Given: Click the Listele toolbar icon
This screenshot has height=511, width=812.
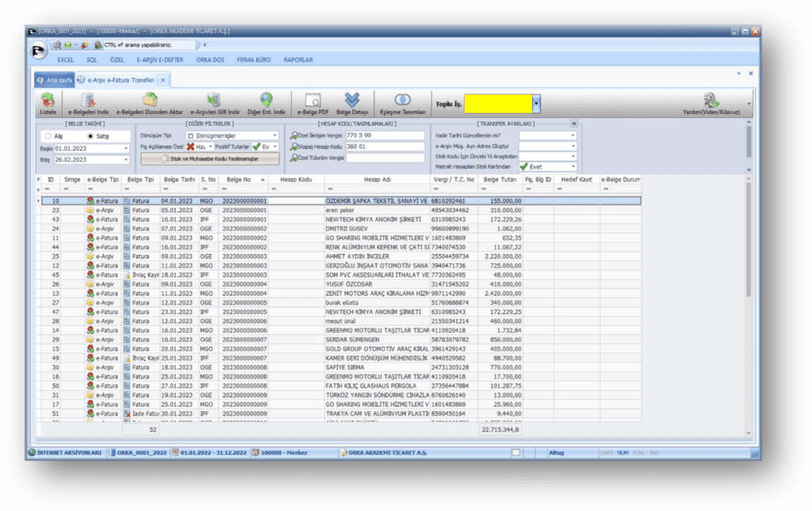Looking at the screenshot, I should [x=48, y=103].
